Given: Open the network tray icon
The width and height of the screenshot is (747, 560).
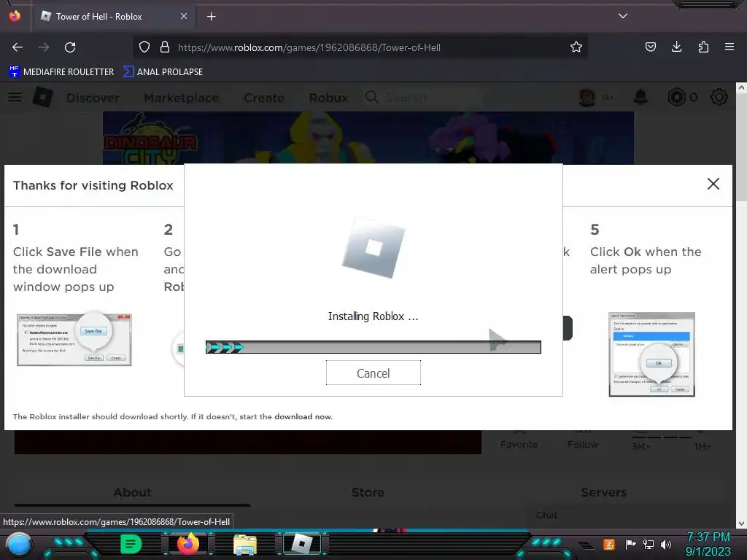Looking at the screenshot, I should (648, 544).
